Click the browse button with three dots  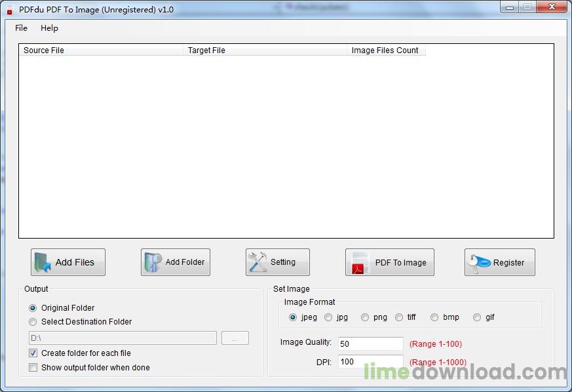[235, 338]
